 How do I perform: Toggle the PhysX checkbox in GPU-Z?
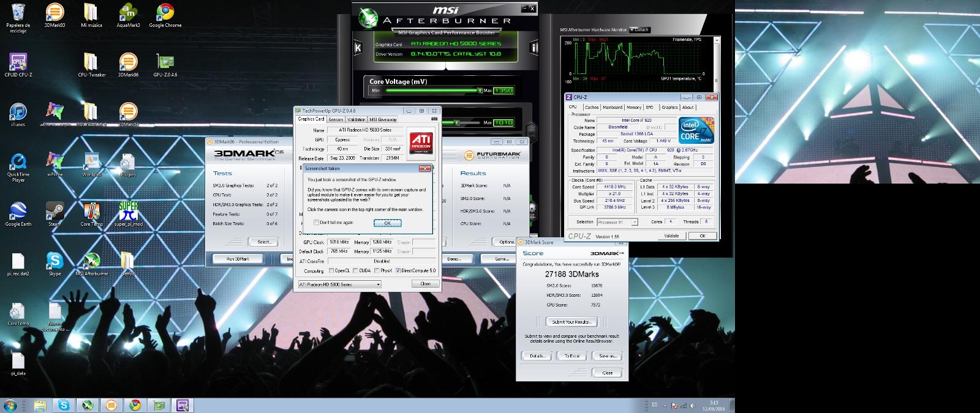click(x=377, y=270)
